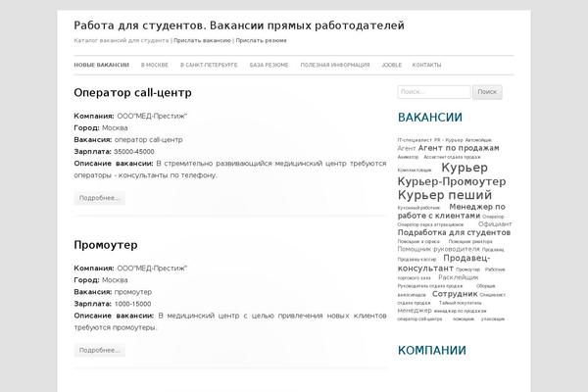This screenshot has width=588, height=392.
Task: Select the Оператор парка аттракционов tag
Action: click(430, 224)
